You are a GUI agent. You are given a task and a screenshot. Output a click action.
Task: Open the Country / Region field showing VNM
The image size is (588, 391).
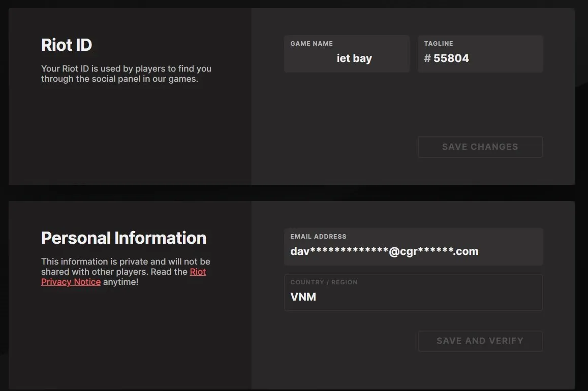[x=413, y=292]
